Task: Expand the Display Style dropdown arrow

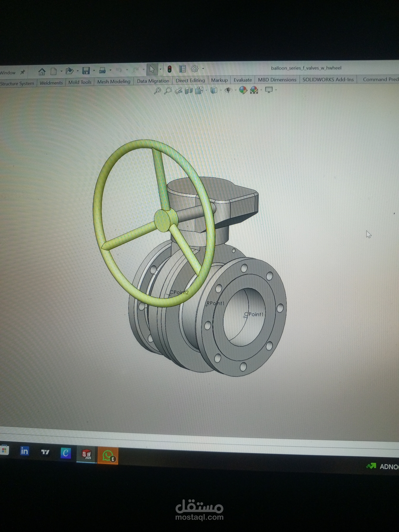Action: coord(221,90)
